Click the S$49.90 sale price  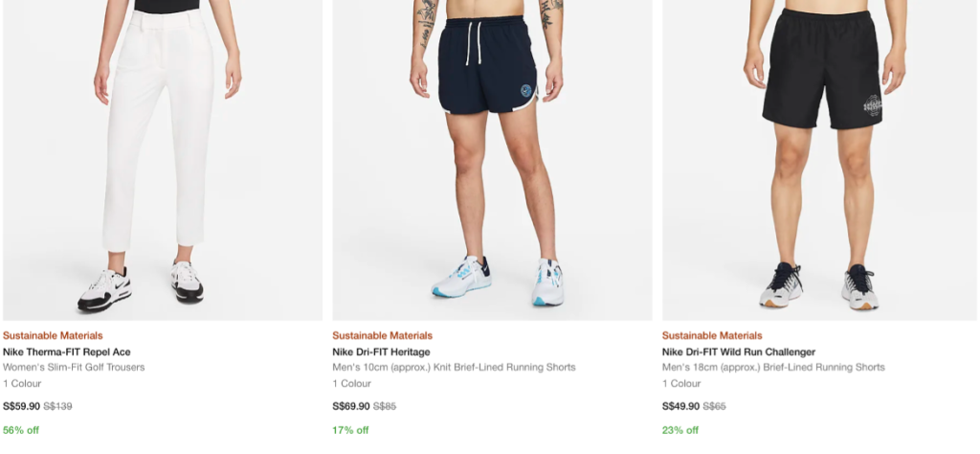click(681, 406)
